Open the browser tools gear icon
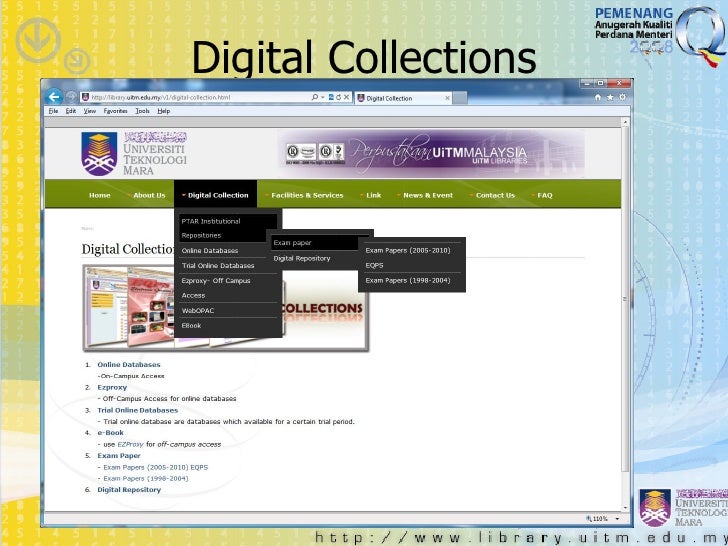 pos(623,97)
